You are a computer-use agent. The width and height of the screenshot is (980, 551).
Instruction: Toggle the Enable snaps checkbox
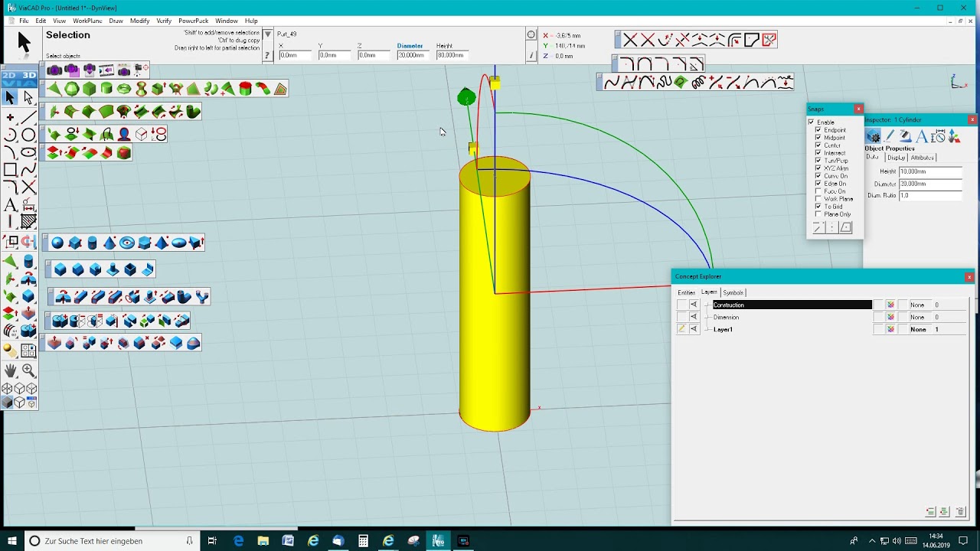[x=812, y=122]
